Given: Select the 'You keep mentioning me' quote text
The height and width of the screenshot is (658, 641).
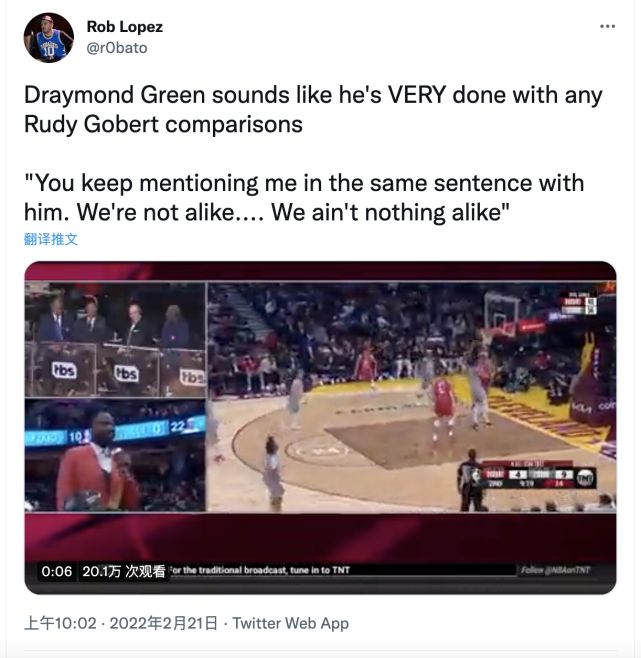Looking at the screenshot, I should pyautogui.click(x=304, y=197).
